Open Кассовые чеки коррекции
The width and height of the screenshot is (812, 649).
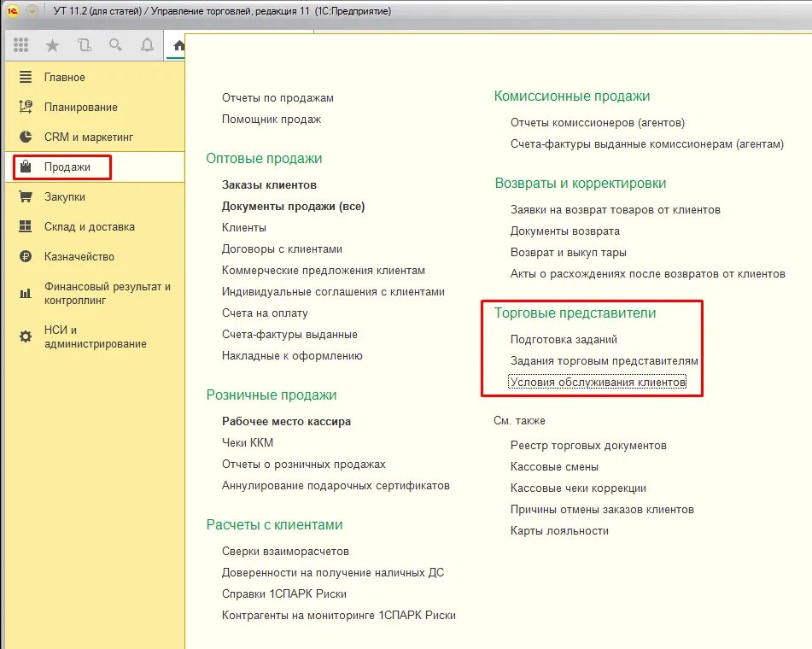[x=578, y=488]
